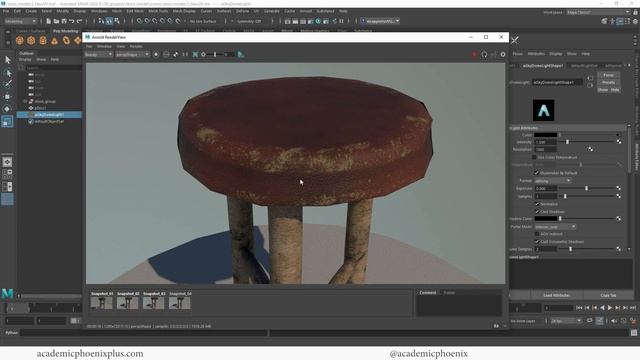Switch to the Comment tab in RenderView

point(428,293)
